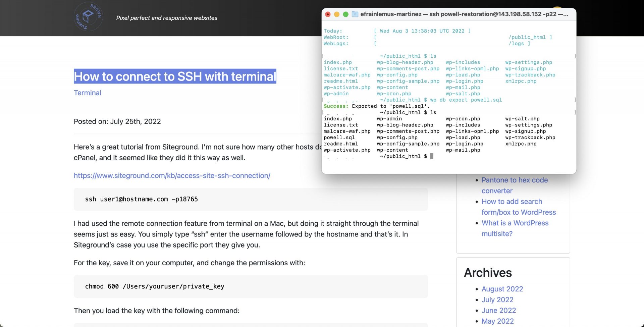Open August 2022 archive

(502, 289)
